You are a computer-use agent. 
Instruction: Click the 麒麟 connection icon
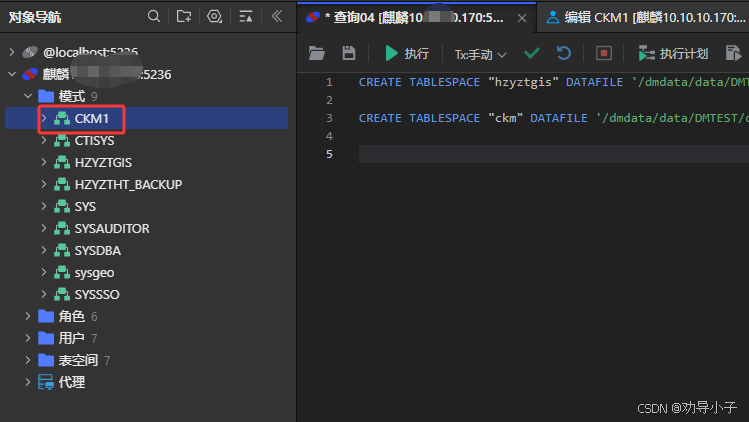coord(30,74)
